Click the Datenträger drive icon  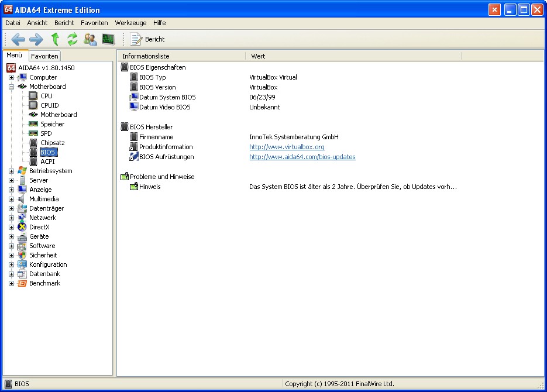point(22,208)
